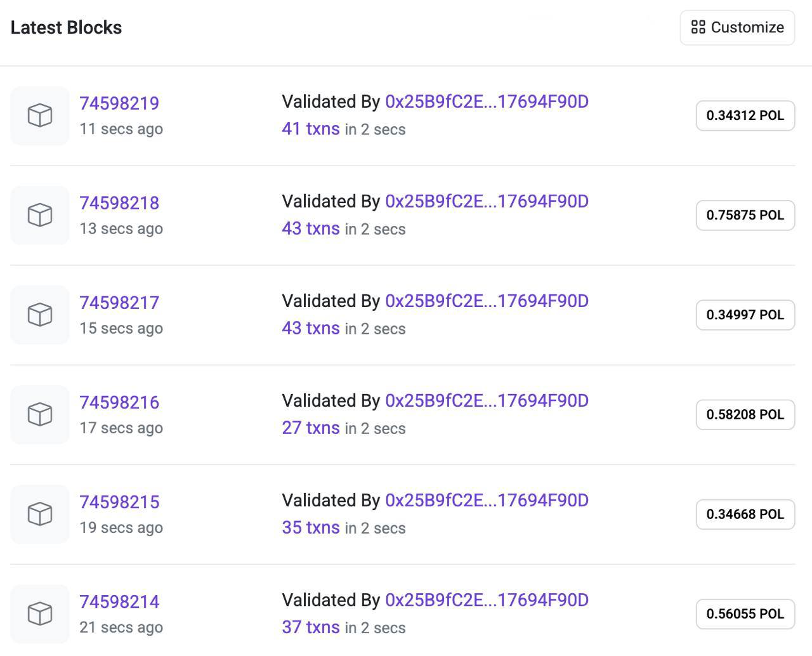
Task: Click the cube icon for block 74598217
Action: 40,315
